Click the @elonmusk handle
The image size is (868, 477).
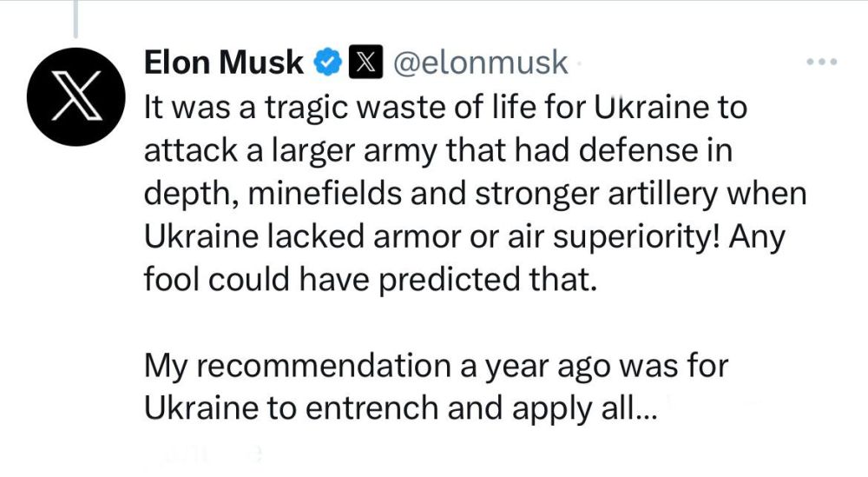click(x=481, y=63)
